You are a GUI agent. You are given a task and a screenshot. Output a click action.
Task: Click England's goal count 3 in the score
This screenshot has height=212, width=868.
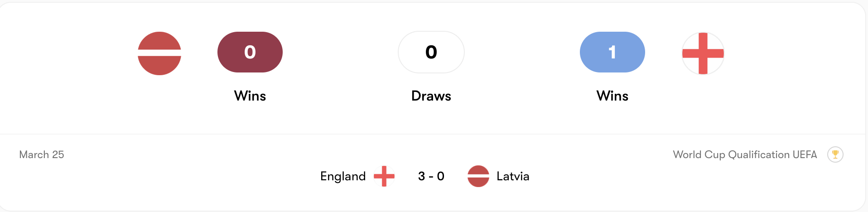coord(421,176)
